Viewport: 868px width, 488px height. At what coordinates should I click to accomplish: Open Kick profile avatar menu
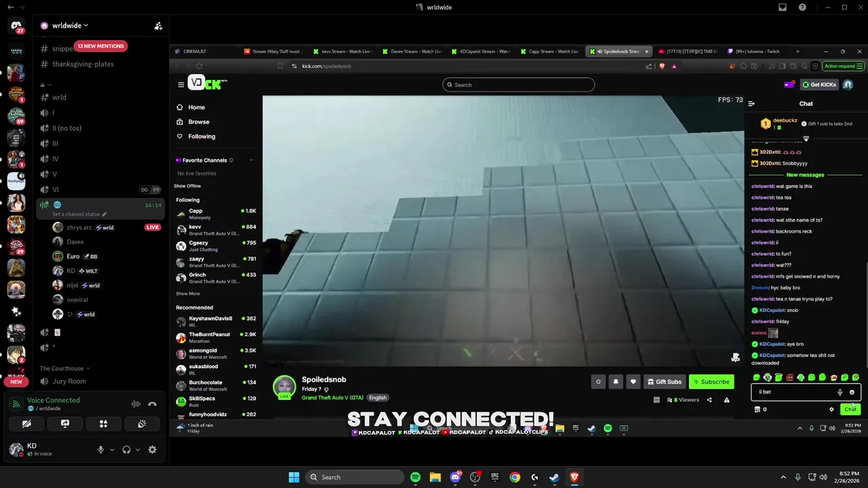(848, 85)
